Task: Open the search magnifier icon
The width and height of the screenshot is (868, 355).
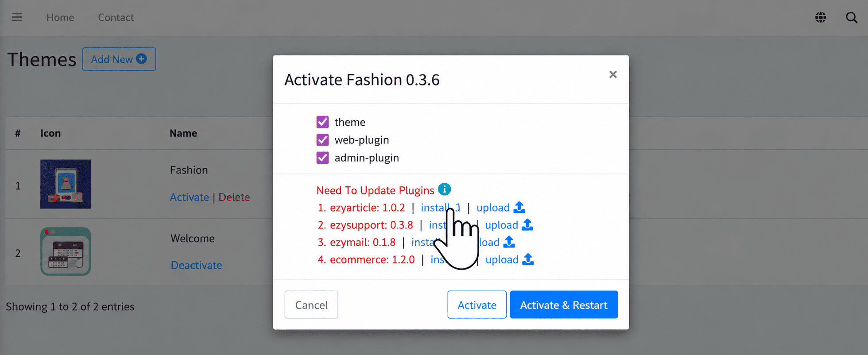Action: click(x=851, y=17)
